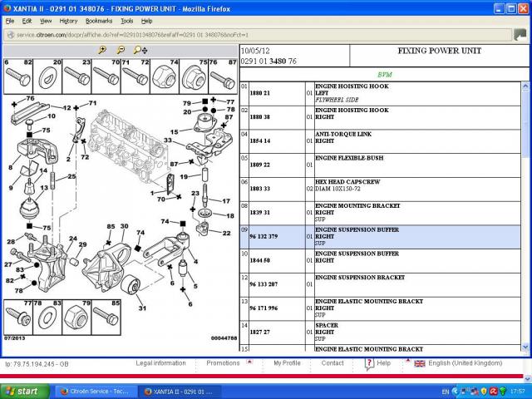
Task: Click the EN language indicator in tray
Action: tap(446, 392)
